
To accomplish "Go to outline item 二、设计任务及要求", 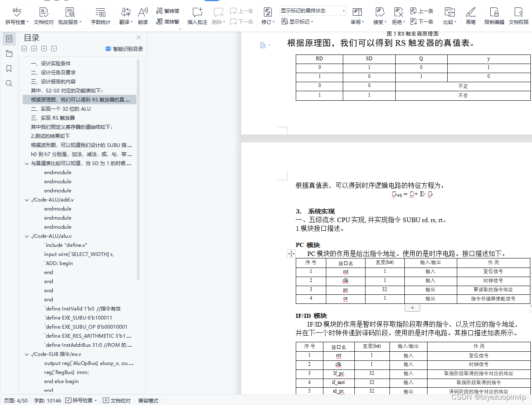I will (x=53, y=72).
